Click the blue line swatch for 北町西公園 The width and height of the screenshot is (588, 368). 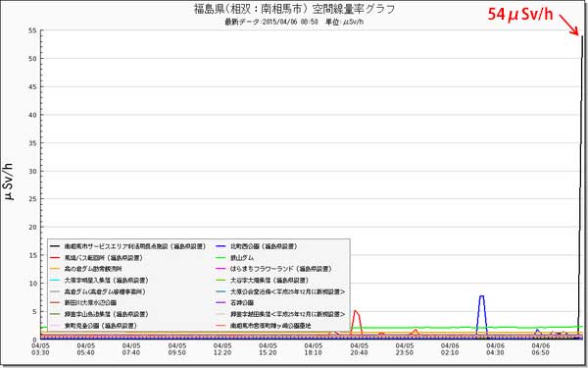(x=220, y=246)
